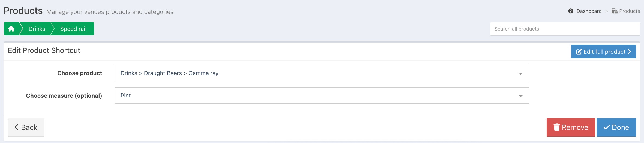The height and width of the screenshot is (143, 644).
Task: Click the Products folder icon in breadcrumb
Action: pyautogui.click(x=615, y=11)
